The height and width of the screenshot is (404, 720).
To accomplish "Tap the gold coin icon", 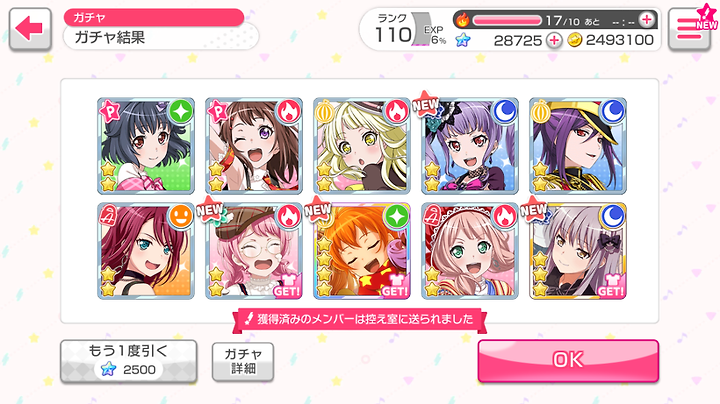I will tap(574, 40).
